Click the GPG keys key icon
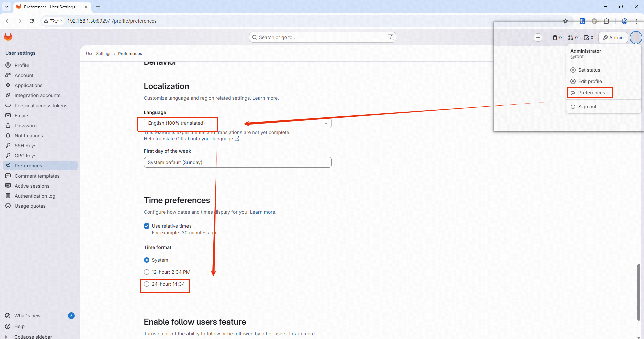 pyautogui.click(x=8, y=155)
